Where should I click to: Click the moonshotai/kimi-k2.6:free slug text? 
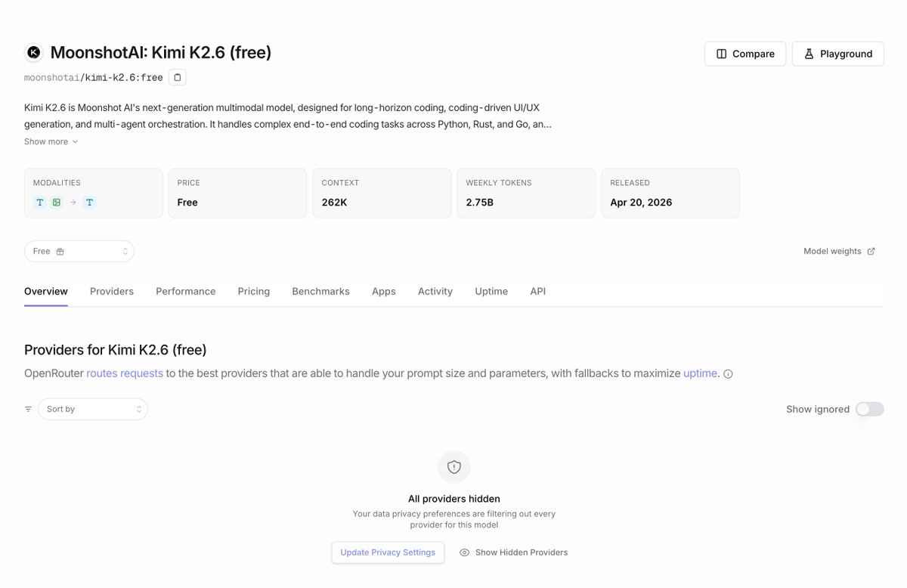point(94,77)
